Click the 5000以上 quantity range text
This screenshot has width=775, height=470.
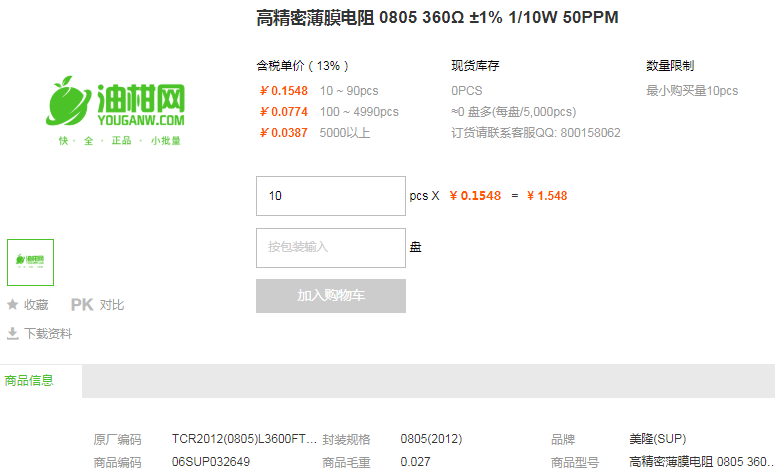[x=344, y=133]
